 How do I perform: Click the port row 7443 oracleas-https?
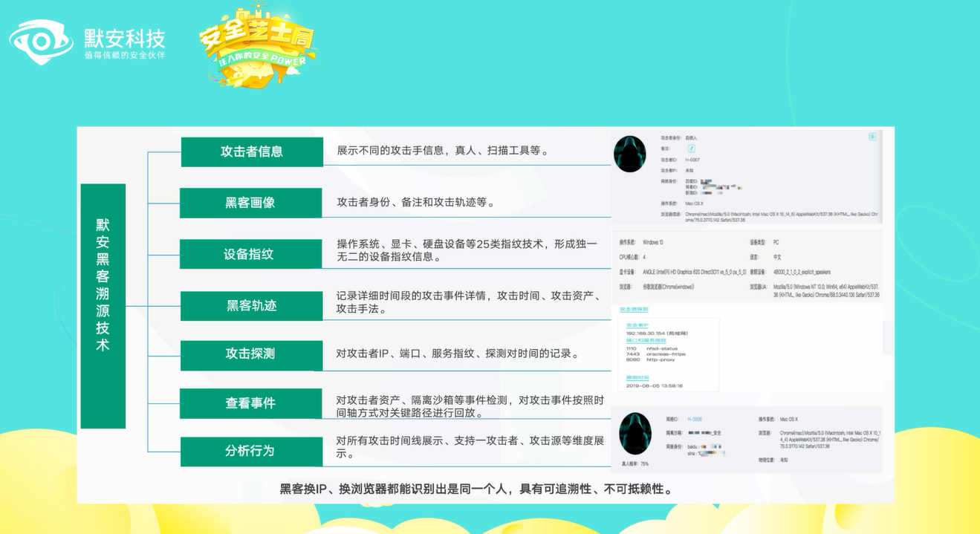coord(656,354)
